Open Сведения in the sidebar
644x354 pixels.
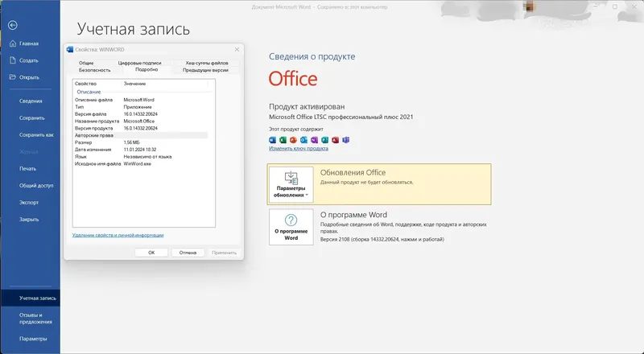pos(31,101)
